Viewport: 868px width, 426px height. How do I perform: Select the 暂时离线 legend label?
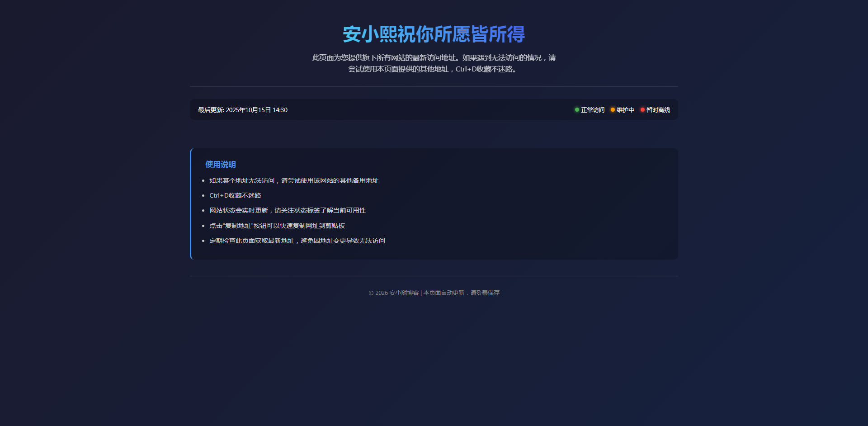pos(658,110)
